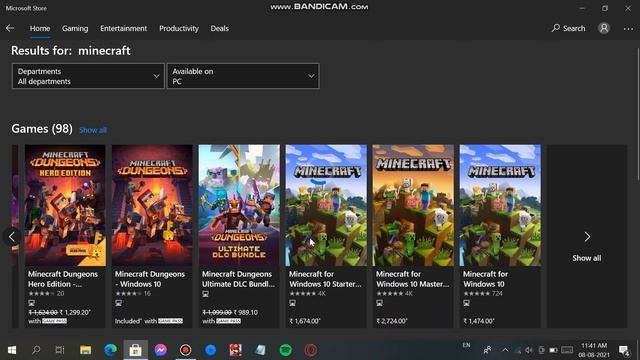This screenshot has height=360, width=640.
Task: Open Minecraft Dungeons - Windows 10 cover art
Action: pyautogui.click(x=152, y=205)
